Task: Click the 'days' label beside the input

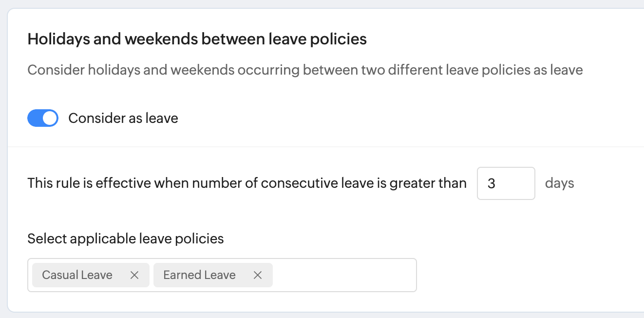Action: tap(559, 183)
